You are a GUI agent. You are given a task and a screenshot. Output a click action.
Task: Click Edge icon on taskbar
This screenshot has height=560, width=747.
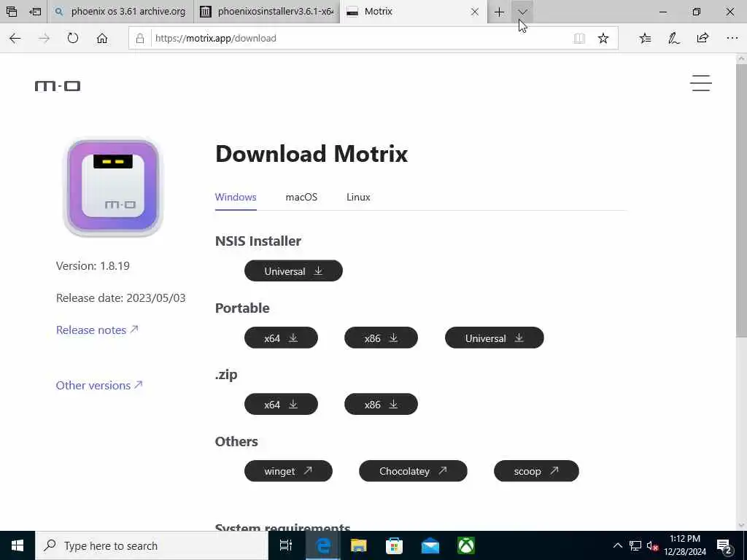(322, 545)
